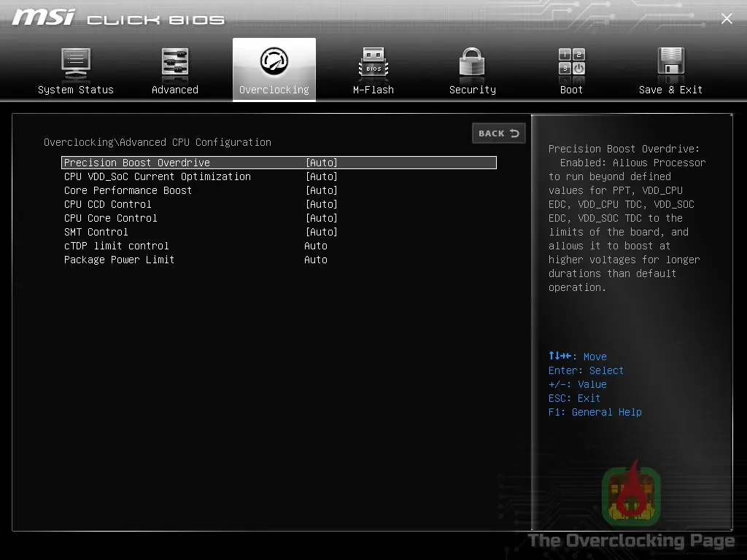
Task: Toggle the SMT Control setting
Action: click(x=279, y=231)
